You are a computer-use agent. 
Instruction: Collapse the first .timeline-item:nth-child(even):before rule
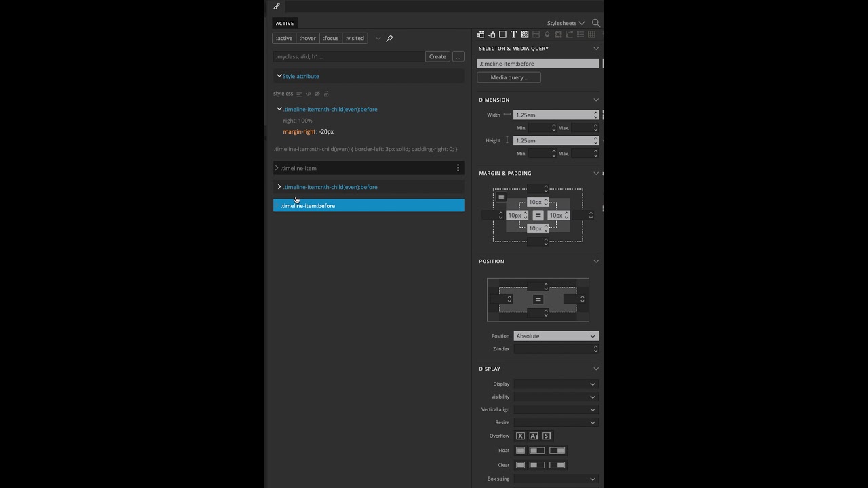[x=279, y=109]
